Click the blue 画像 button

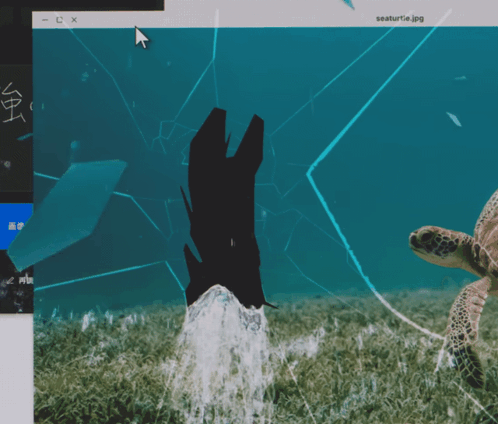17,226
